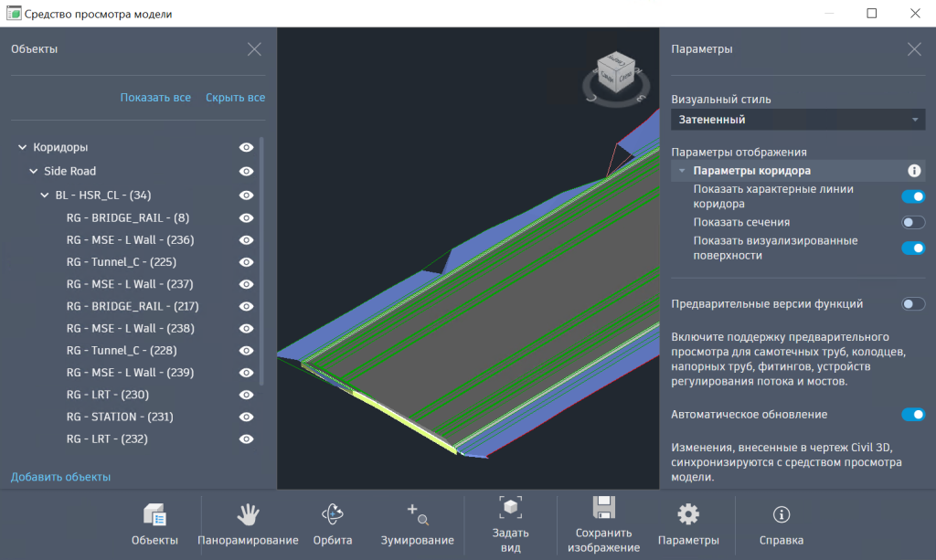The image size is (936, 560).
Task: Click the Показать все link
Action: pyautogui.click(x=155, y=98)
